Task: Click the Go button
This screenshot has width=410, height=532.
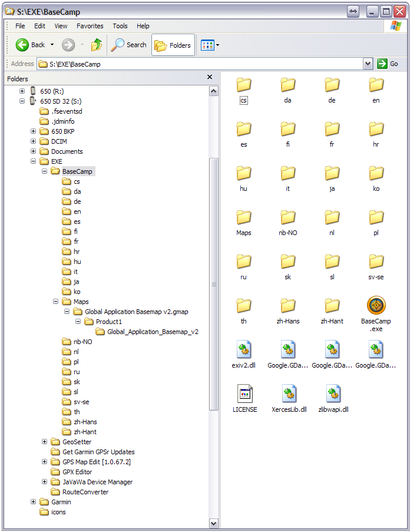Action: pyautogui.click(x=388, y=64)
